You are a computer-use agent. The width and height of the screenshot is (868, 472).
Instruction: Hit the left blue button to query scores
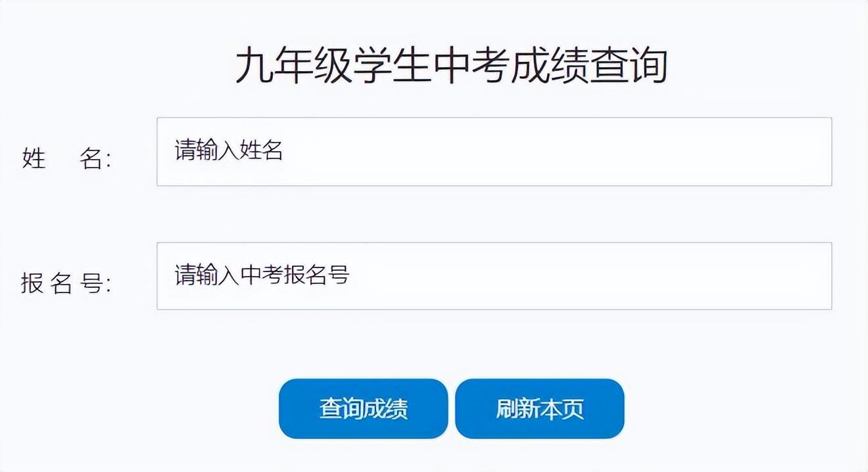coord(363,408)
